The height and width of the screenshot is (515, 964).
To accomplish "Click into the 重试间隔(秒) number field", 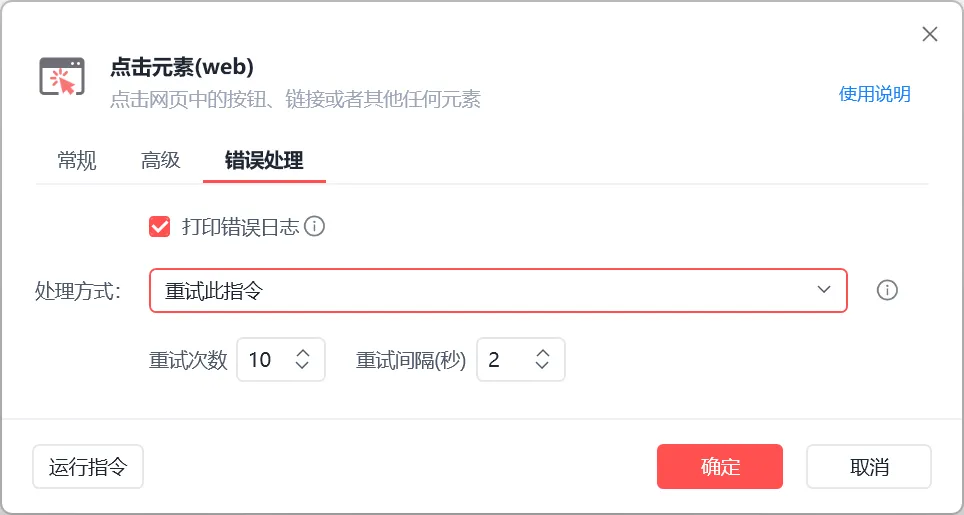I will pos(502,360).
